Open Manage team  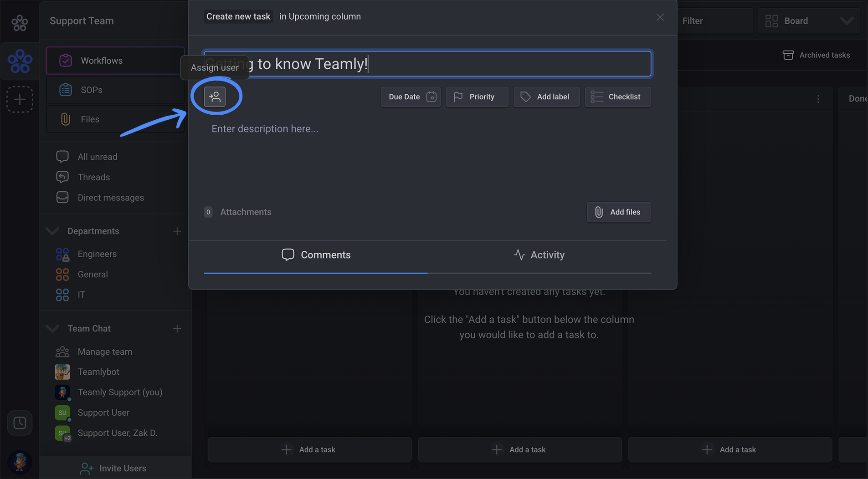click(x=94, y=352)
